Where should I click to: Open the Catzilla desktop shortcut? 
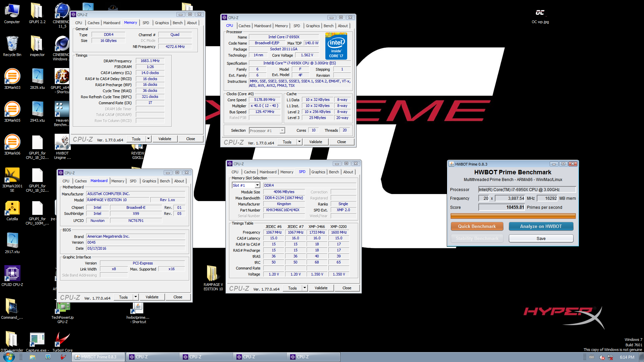click(x=12, y=210)
